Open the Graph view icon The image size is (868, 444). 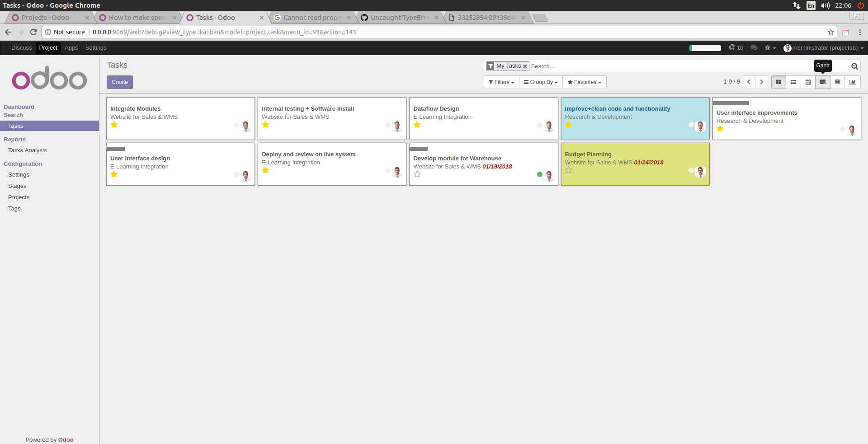853,82
